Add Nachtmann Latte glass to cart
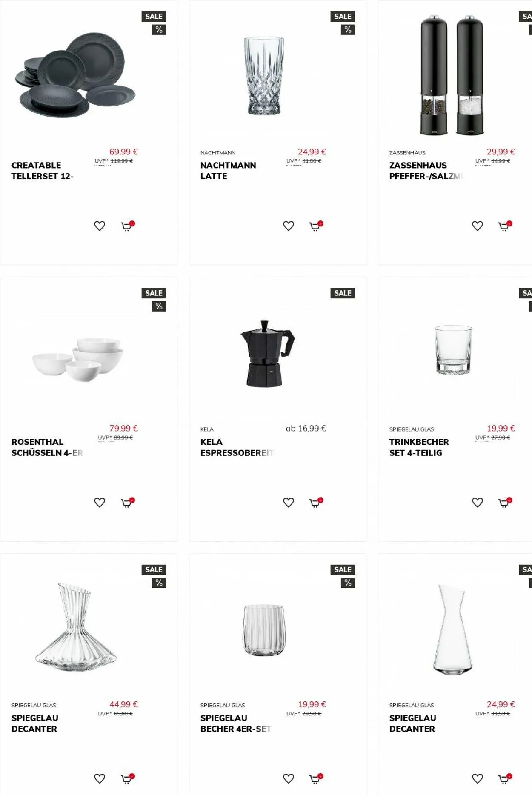Viewport: 532px width, 795px height. [x=316, y=226]
